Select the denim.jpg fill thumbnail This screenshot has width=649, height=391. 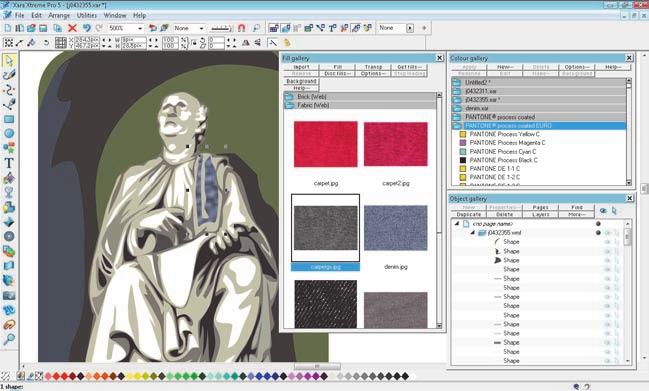[396, 228]
